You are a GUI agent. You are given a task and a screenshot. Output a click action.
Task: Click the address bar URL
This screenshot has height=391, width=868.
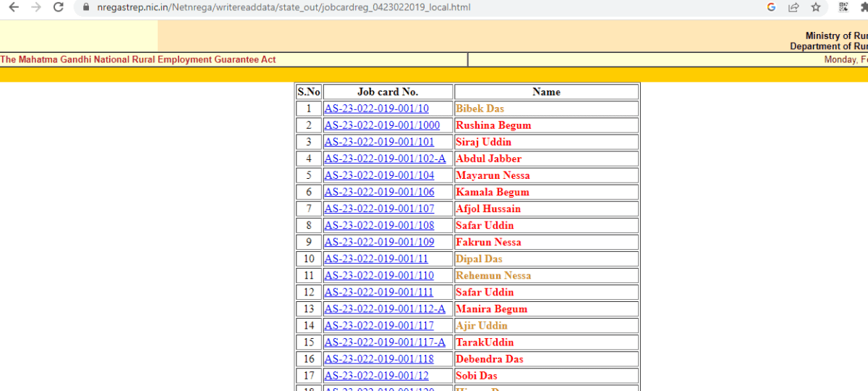pyautogui.click(x=284, y=7)
